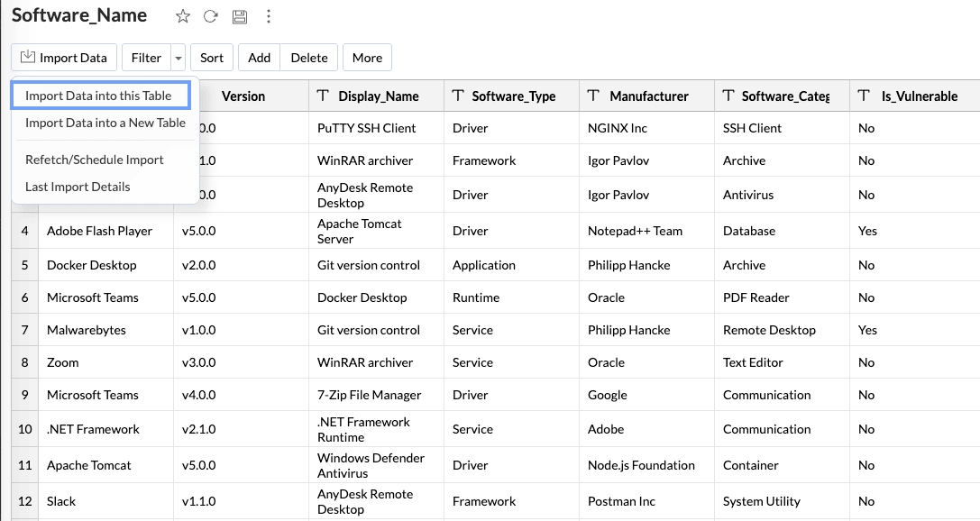
Task: Click the refresh icon beside the title
Action: pos(211,16)
